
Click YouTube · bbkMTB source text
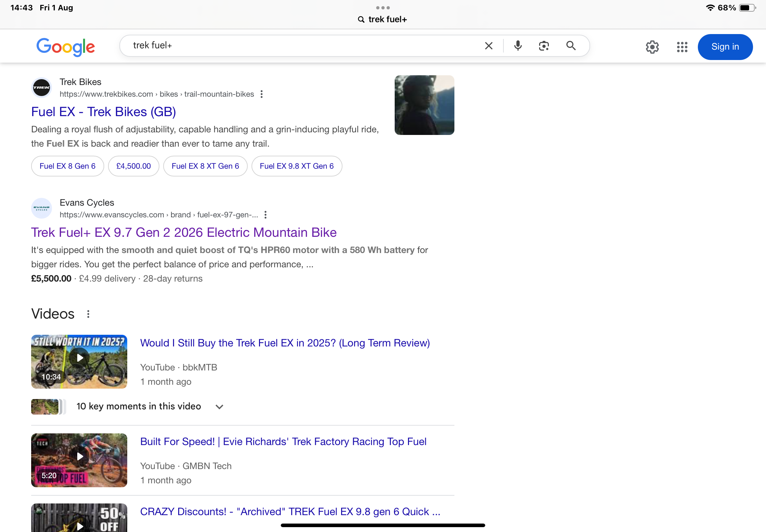pyautogui.click(x=179, y=367)
